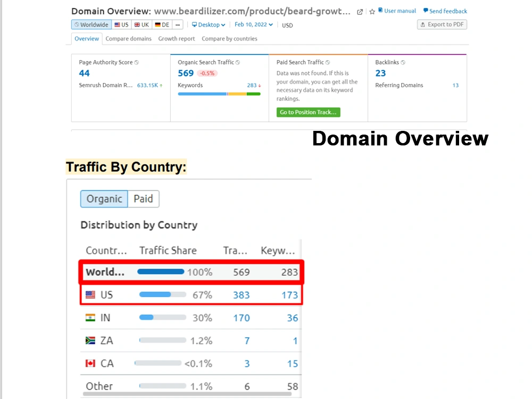
Task: Click the Worldwide row label
Action: pos(105,272)
